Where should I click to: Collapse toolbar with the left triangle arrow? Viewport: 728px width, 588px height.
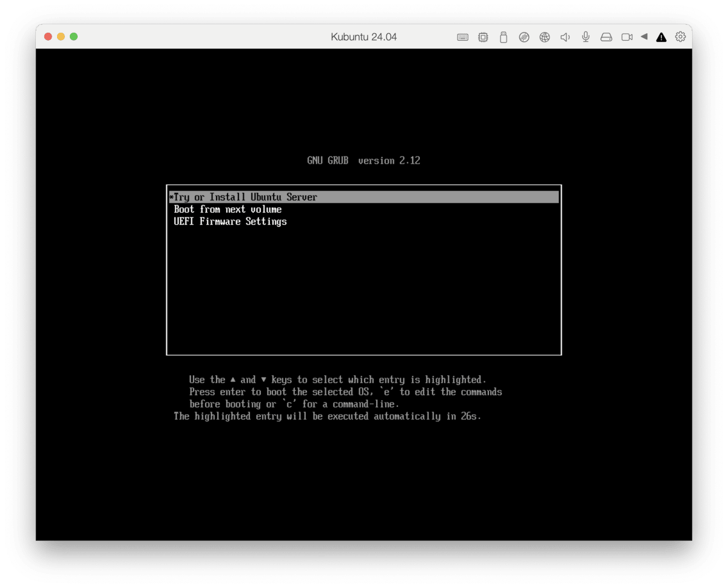644,36
